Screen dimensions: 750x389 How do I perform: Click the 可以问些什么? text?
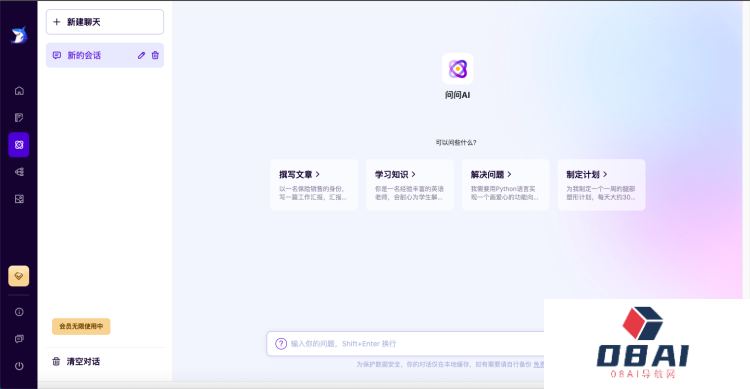[456, 143]
